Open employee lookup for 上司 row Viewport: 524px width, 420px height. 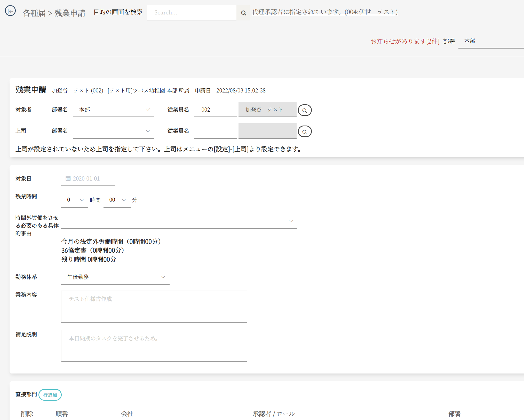coord(305,131)
